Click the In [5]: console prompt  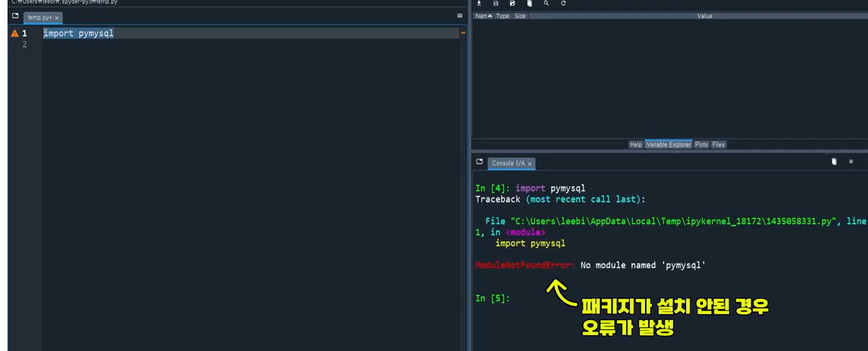coord(492,298)
